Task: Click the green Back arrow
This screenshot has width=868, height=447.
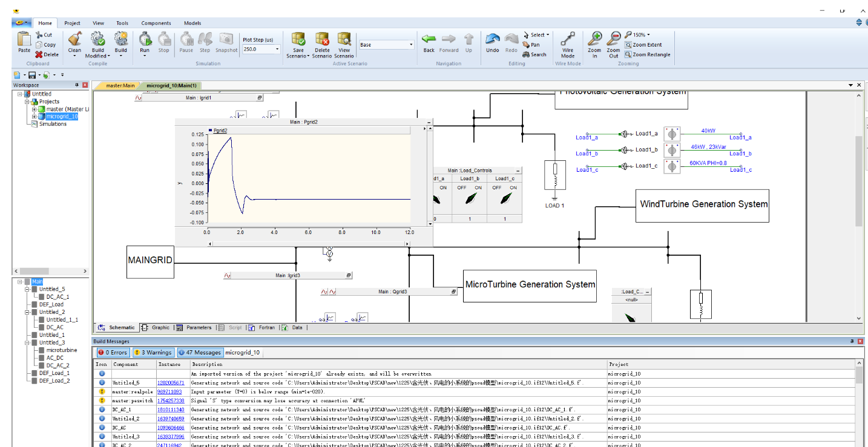Action: click(x=429, y=39)
